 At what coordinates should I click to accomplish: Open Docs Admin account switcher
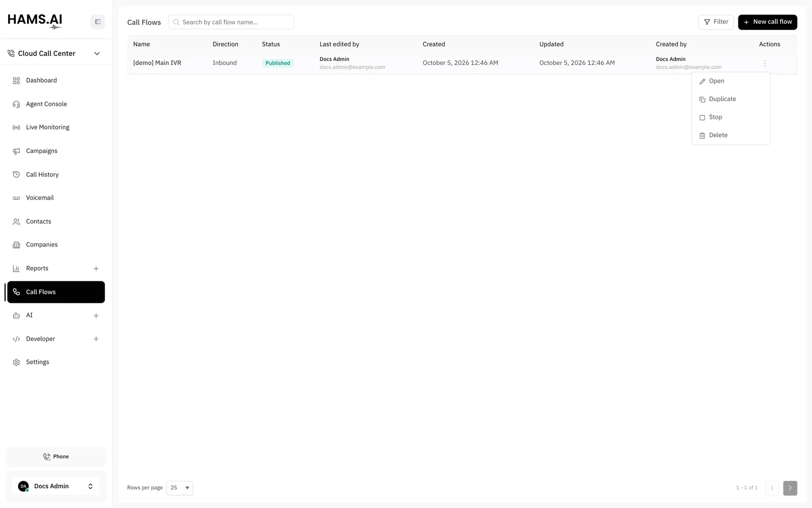click(x=56, y=486)
